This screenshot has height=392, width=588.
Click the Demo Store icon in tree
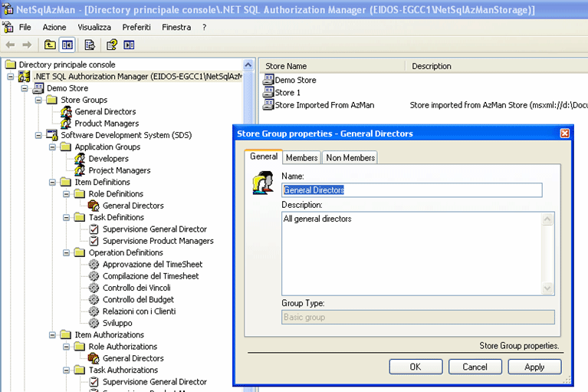coord(38,88)
